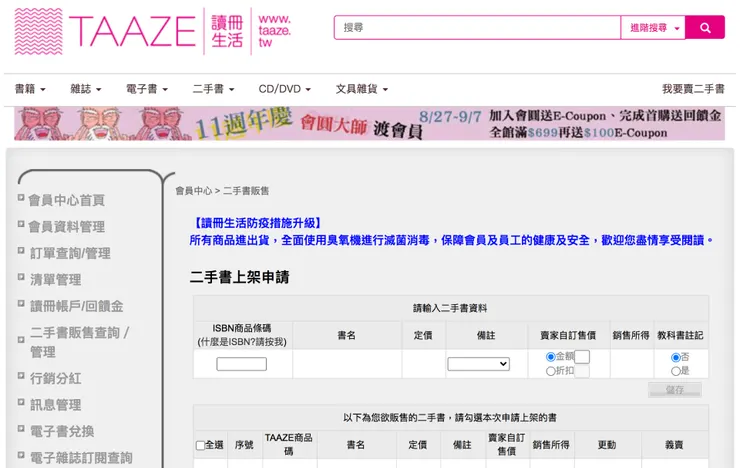Open 訂單查詢/管理 in sidebar
Screen dimensions: 740x468
point(70,253)
